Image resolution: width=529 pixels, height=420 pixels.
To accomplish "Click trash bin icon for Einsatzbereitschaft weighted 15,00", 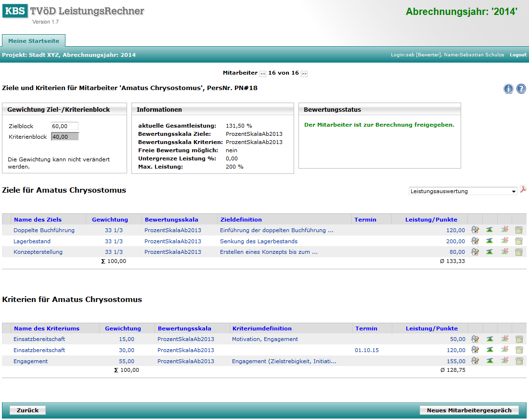I will (x=519, y=339).
